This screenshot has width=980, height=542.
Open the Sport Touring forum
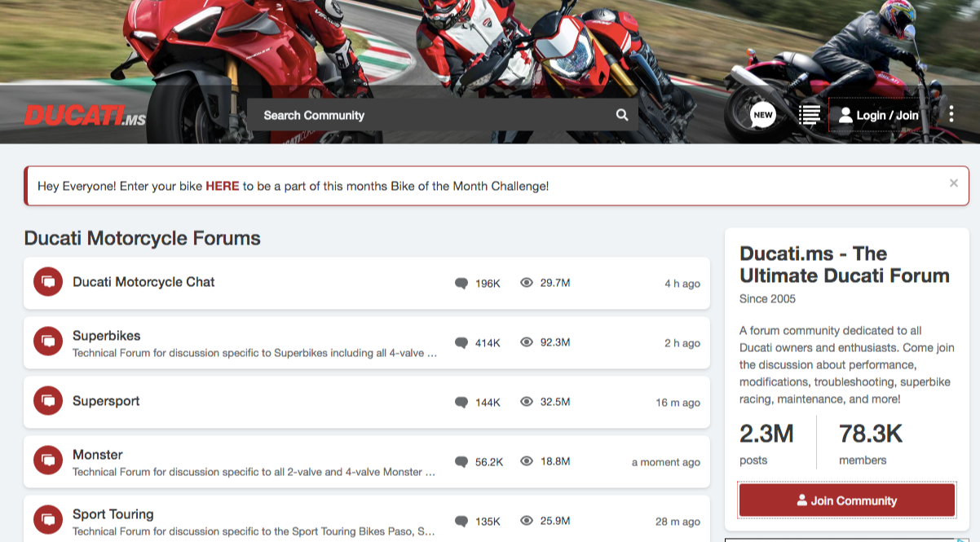click(x=113, y=514)
